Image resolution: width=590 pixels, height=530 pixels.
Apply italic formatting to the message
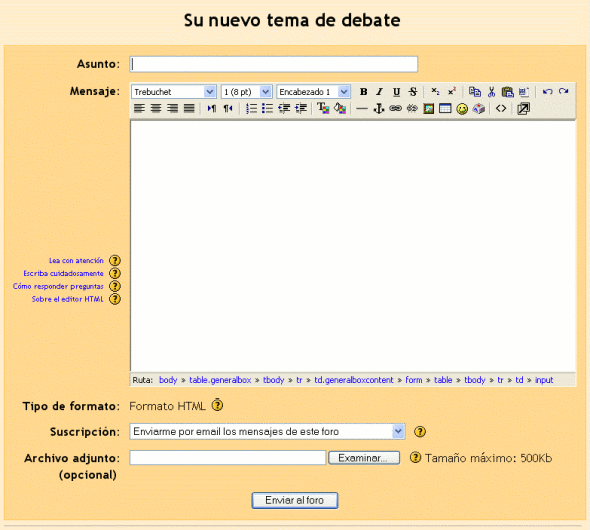[380, 92]
